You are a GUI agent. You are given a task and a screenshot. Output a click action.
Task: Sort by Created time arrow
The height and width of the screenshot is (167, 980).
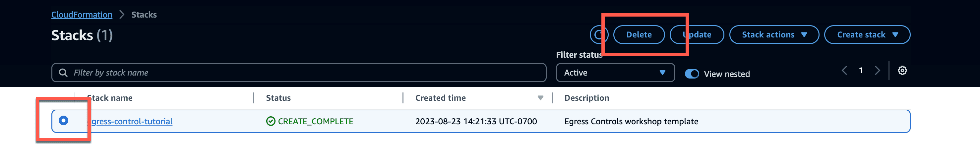540,98
